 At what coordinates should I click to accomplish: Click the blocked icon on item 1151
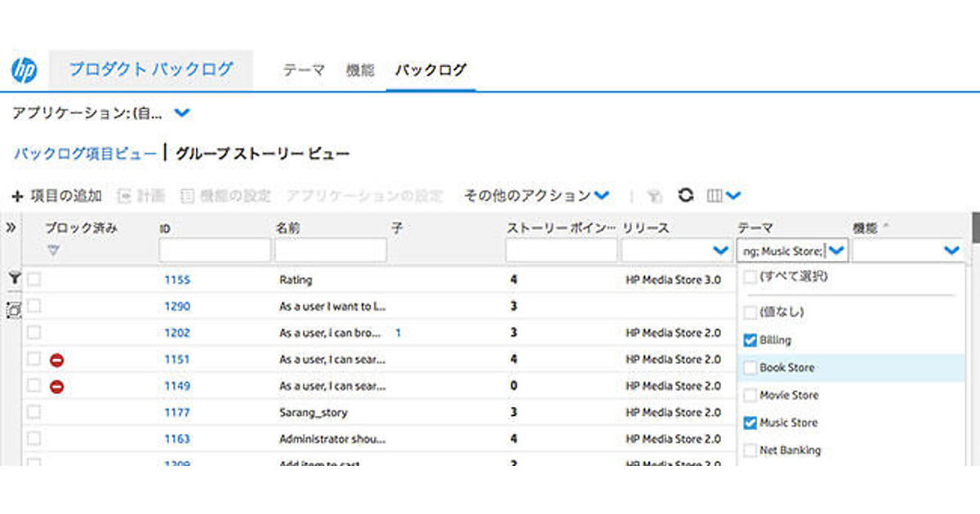click(x=57, y=360)
